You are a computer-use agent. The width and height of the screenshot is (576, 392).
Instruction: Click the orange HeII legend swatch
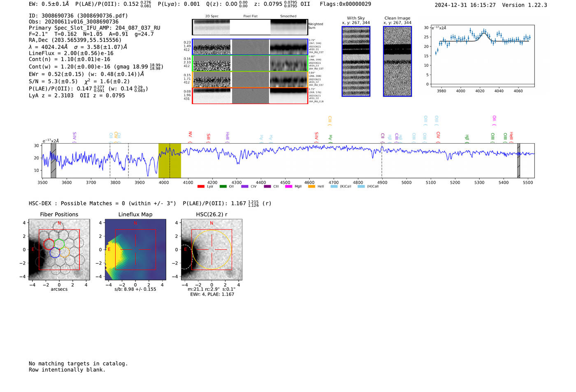coord(311,186)
